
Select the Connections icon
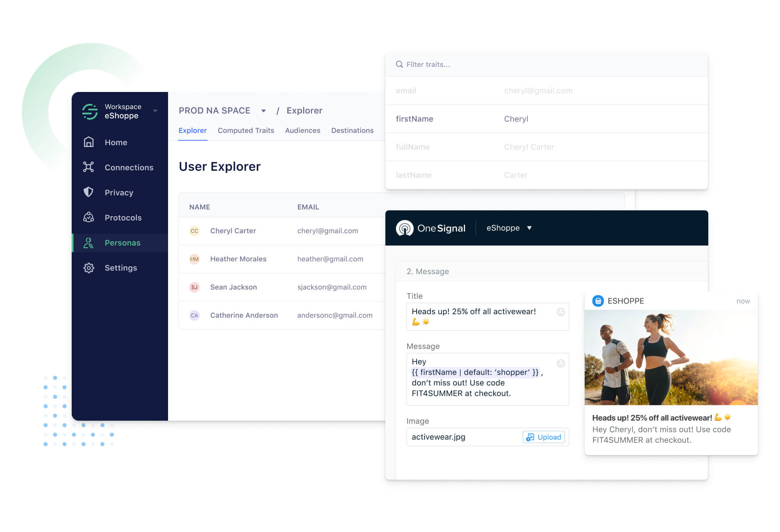tap(89, 167)
